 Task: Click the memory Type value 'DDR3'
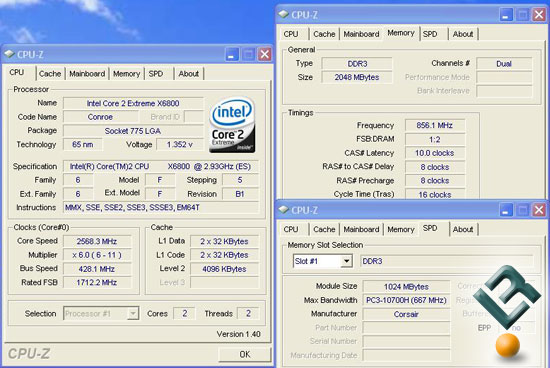(x=357, y=63)
